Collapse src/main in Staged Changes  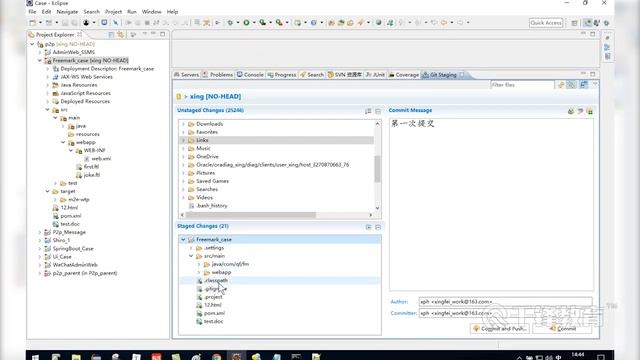click(191, 256)
